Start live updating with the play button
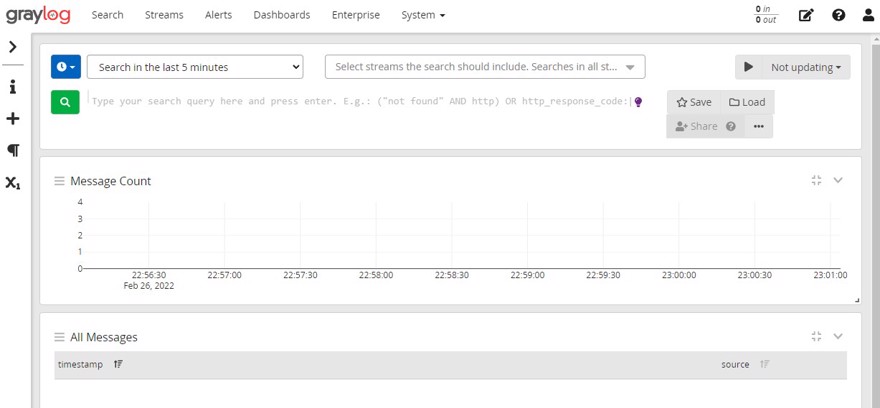Viewport: 880px width, 408px height. pyautogui.click(x=749, y=67)
